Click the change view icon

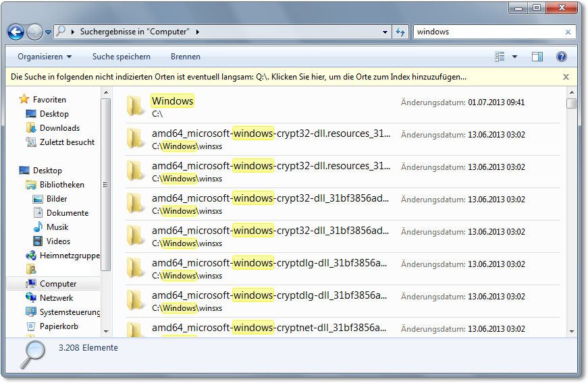click(500, 57)
